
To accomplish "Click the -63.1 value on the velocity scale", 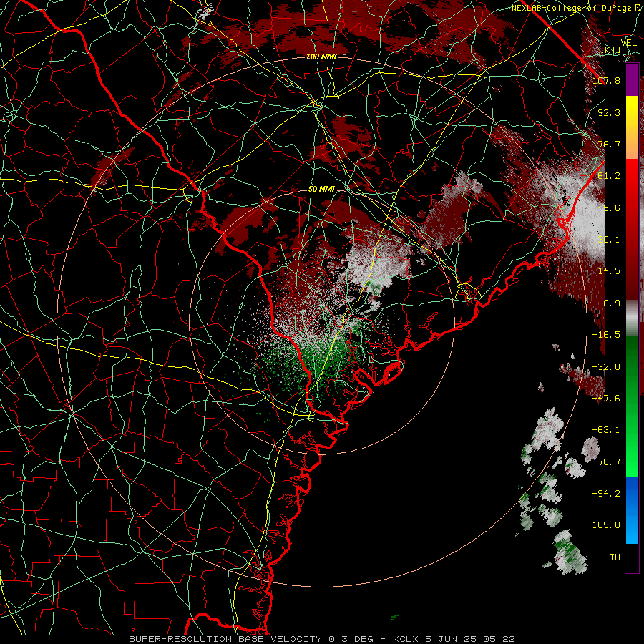I will click(606, 430).
